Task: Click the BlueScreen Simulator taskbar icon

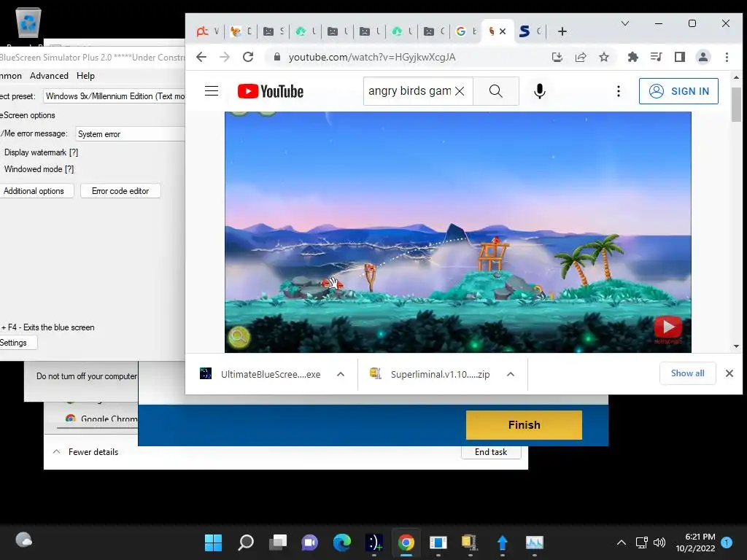Action: click(374, 542)
